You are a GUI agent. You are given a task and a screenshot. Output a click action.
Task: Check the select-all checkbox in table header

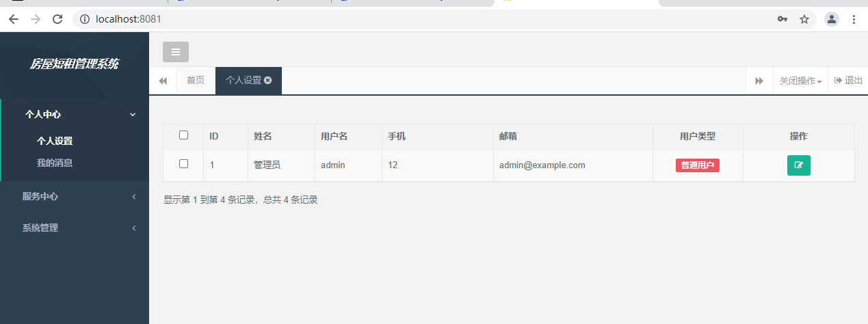[183, 135]
